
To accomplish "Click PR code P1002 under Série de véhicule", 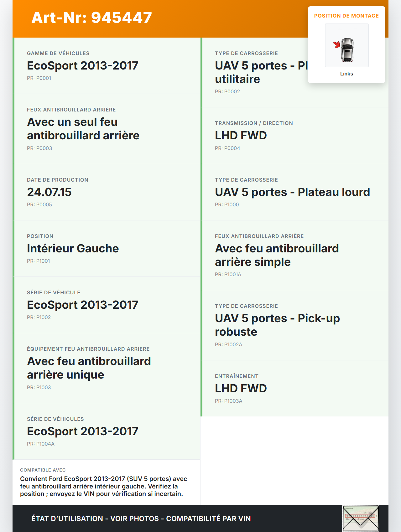I will coord(39,317).
